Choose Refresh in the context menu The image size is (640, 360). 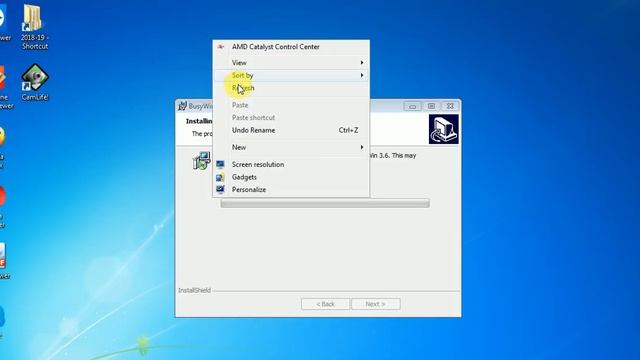(x=291, y=88)
